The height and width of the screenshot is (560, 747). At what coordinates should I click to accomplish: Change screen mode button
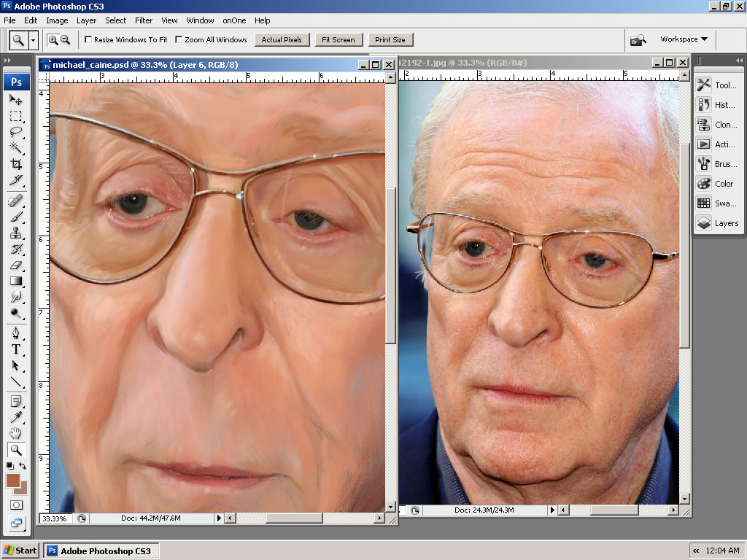click(x=16, y=523)
